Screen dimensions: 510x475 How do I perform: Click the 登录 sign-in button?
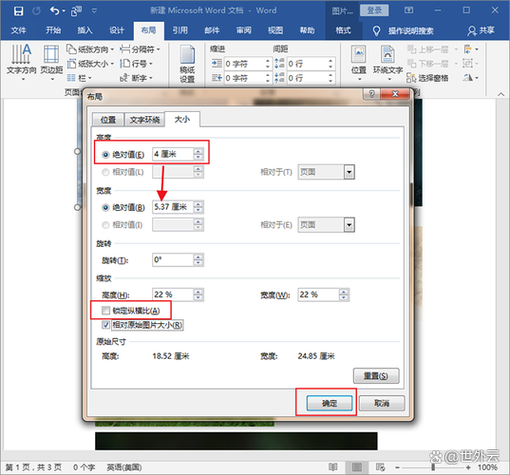(374, 11)
